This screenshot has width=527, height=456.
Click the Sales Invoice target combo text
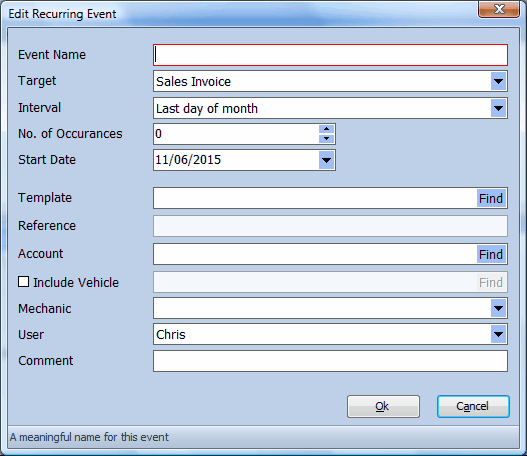193,82
